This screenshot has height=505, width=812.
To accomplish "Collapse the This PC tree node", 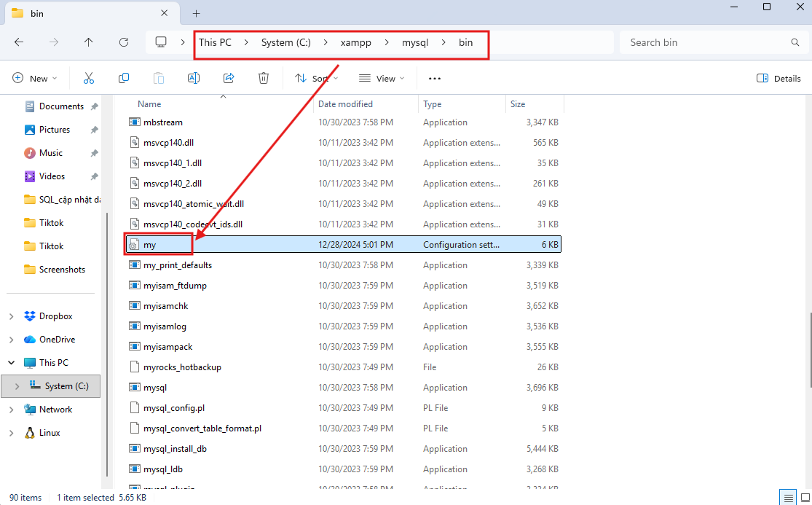I will (x=12, y=363).
